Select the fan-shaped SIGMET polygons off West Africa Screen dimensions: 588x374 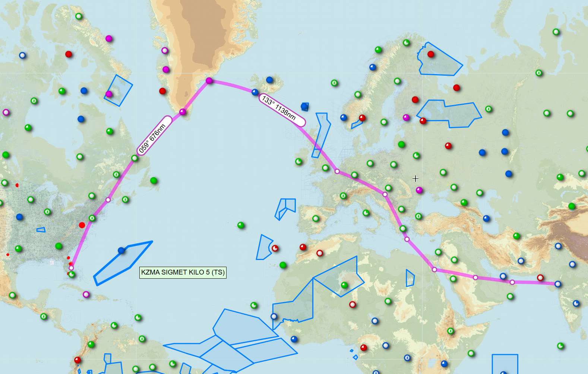pyautogui.click(x=231, y=341)
